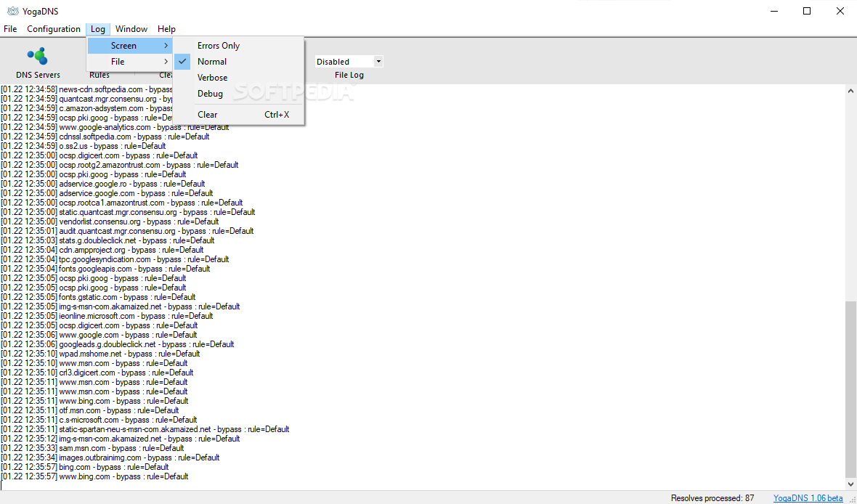
Task: Open the Configuration menu
Action: pyautogui.click(x=54, y=29)
